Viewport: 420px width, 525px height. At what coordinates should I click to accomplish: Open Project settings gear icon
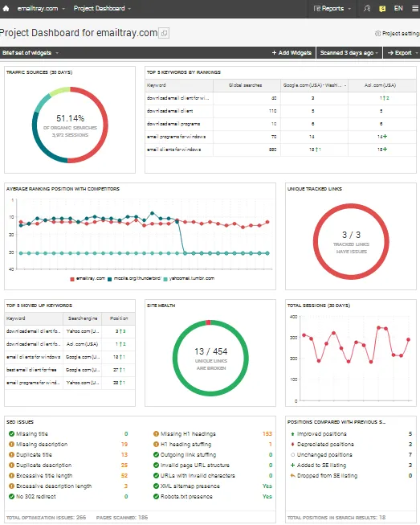point(377,34)
